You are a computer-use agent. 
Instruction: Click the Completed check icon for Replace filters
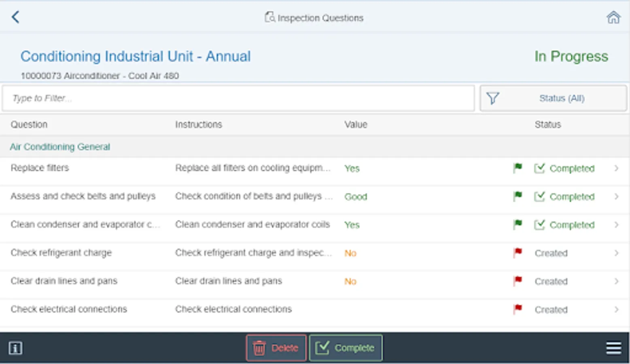pyautogui.click(x=539, y=168)
